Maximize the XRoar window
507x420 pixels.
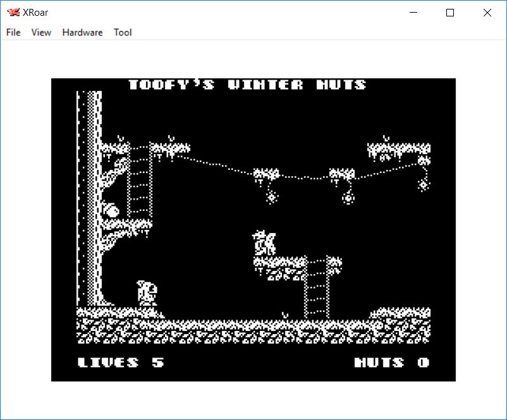coord(450,12)
